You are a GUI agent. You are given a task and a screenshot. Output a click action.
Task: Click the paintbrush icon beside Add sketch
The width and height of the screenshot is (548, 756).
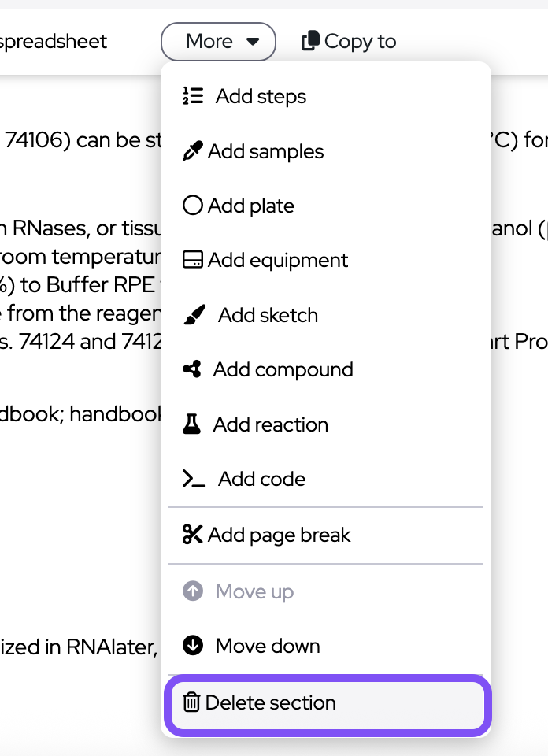pyautogui.click(x=194, y=315)
